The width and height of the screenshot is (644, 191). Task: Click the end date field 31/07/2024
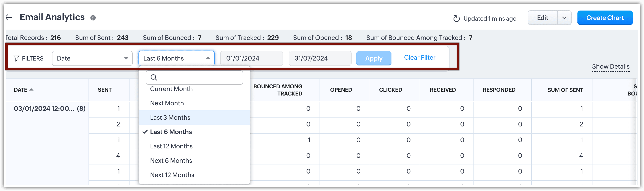click(320, 59)
